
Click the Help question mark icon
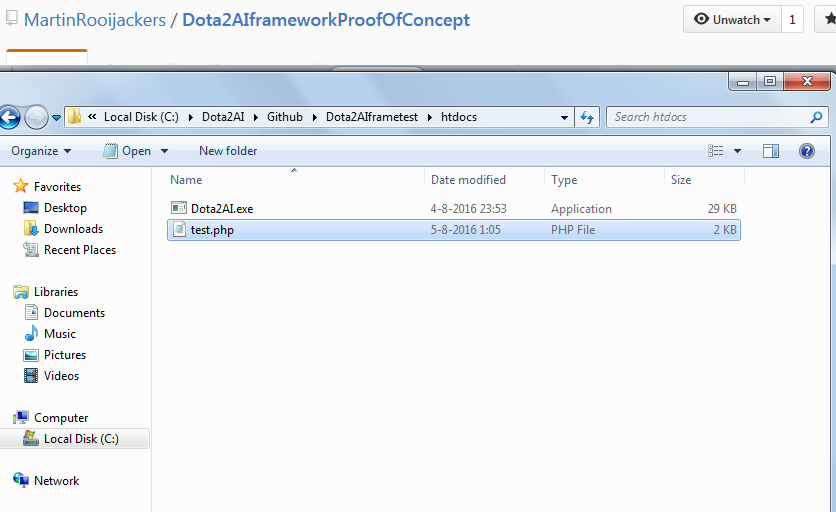point(807,151)
